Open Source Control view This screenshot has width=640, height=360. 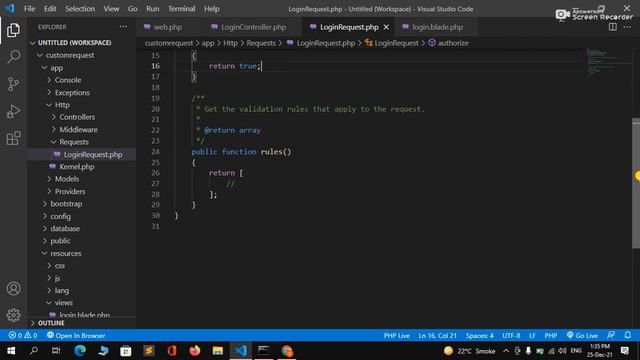(x=13, y=84)
